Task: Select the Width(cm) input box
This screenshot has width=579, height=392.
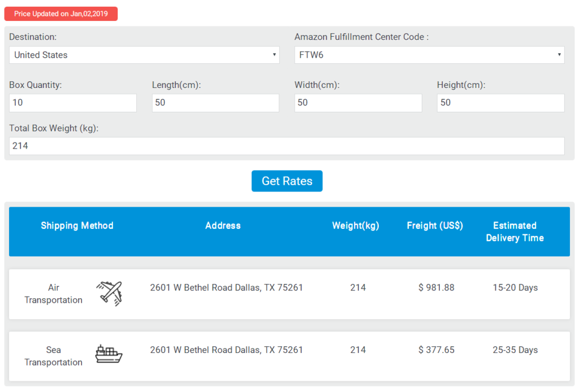Action: pos(358,103)
